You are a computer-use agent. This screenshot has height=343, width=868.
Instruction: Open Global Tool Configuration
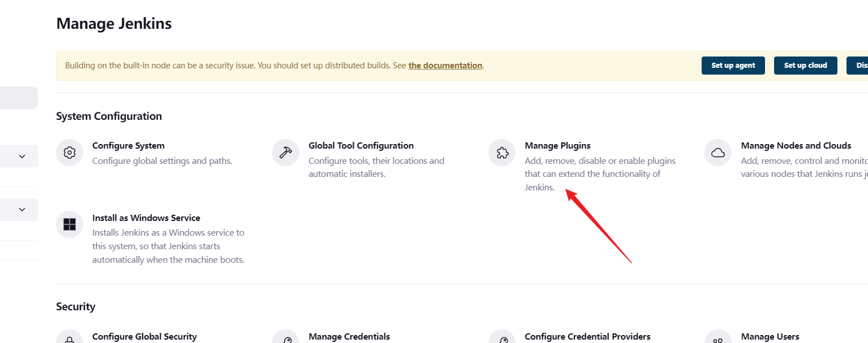[x=361, y=146]
